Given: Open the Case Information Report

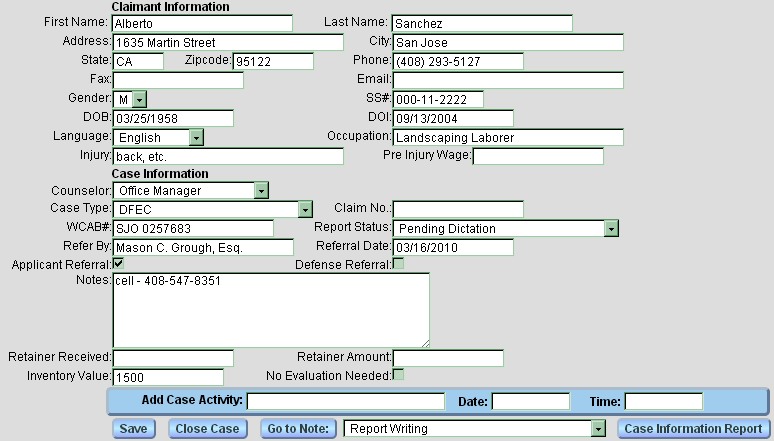Looking at the screenshot, I should click(691, 429).
